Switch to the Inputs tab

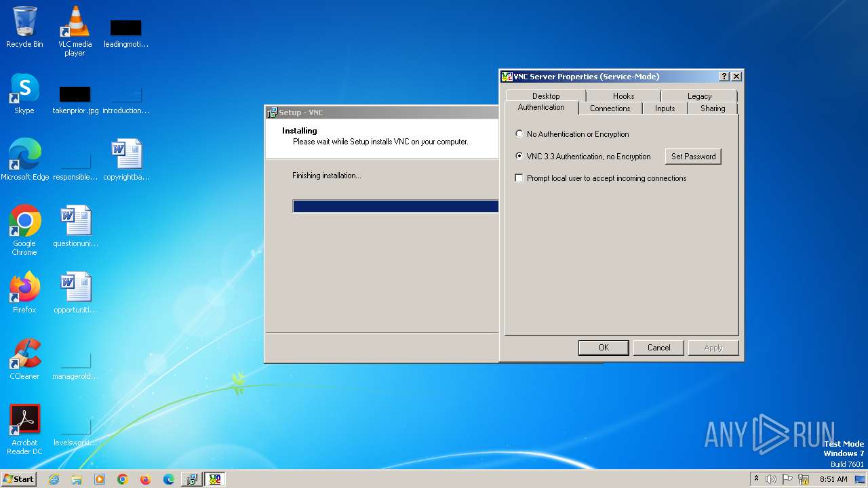tap(665, 108)
